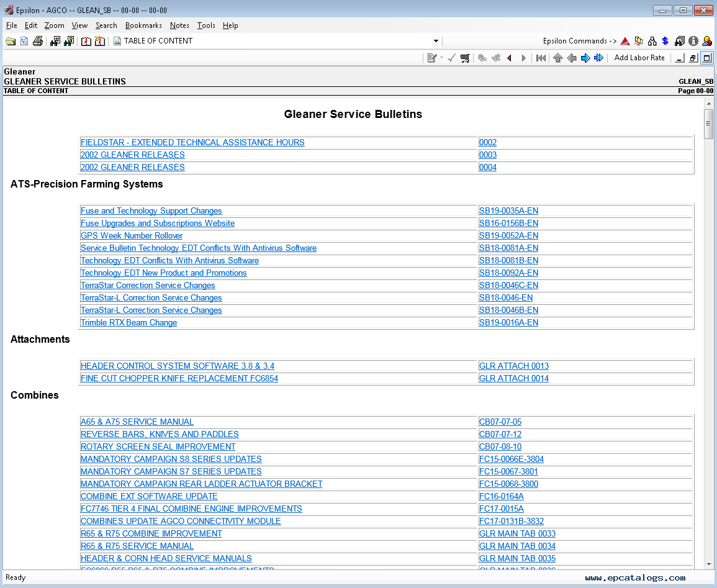Open the Tools menu

206,25
